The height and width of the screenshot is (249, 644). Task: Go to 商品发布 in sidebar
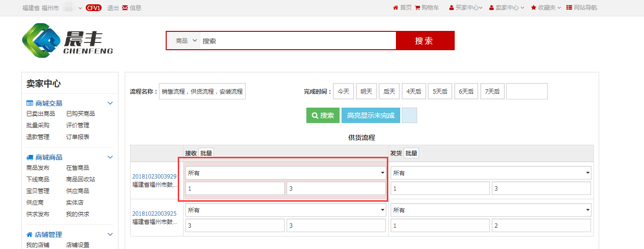[38, 168]
